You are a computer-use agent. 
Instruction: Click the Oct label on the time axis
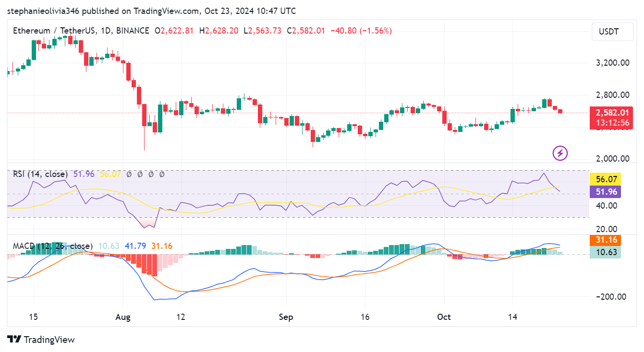click(x=444, y=317)
